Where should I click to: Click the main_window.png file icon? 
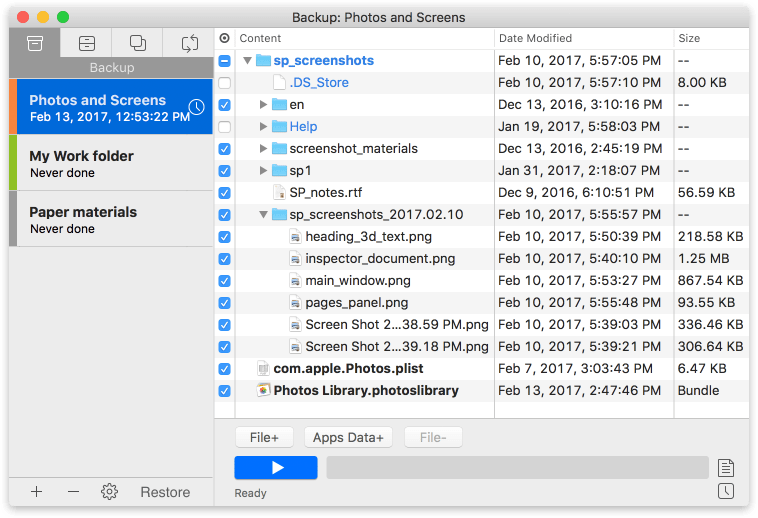point(295,281)
